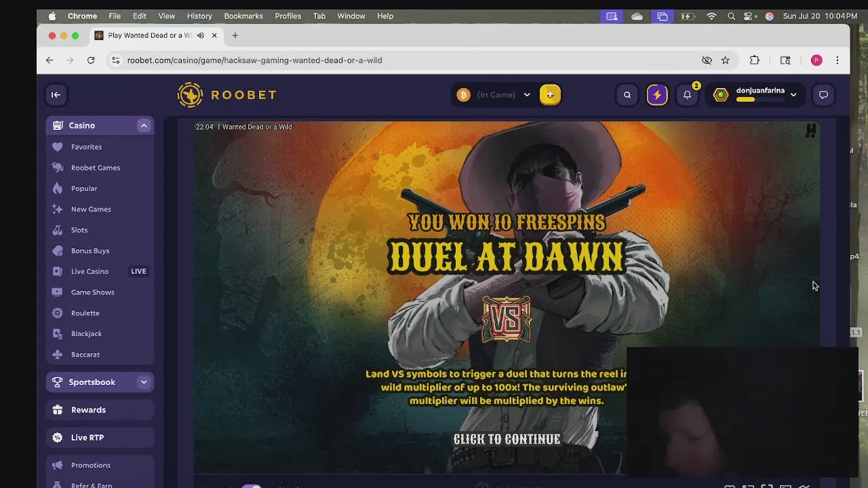Image resolution: width=868 pixels, height=488 pixels.
Task: Open the Roobet chat panel
Action: click(x=823, y=95)
